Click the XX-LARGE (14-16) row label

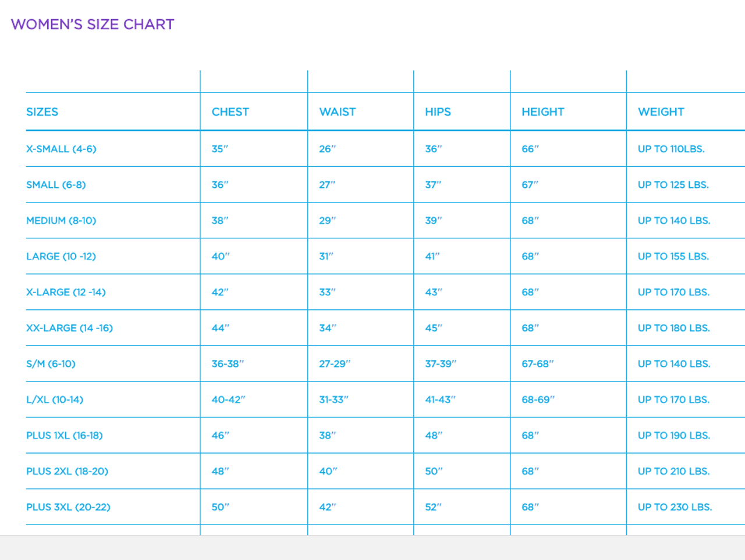[69, 328]
